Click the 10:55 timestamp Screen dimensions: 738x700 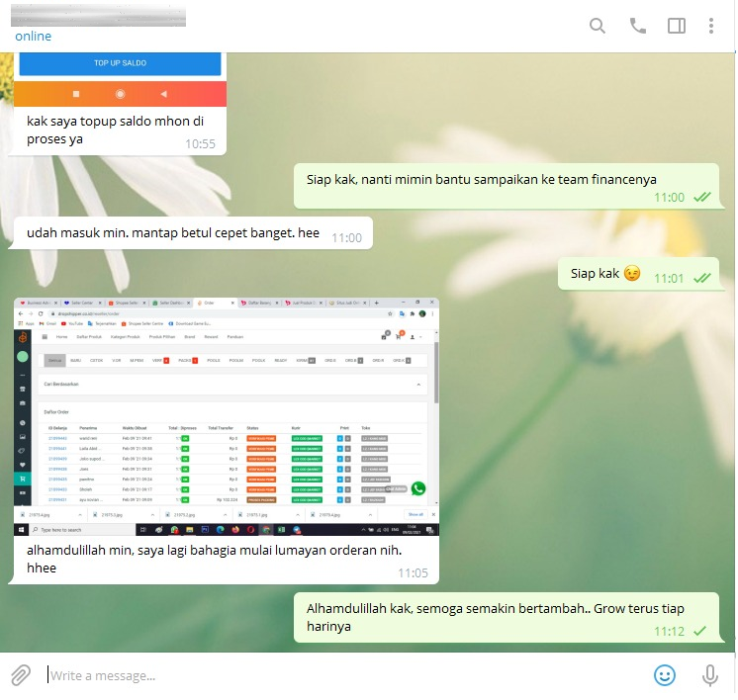pos(200,144)
